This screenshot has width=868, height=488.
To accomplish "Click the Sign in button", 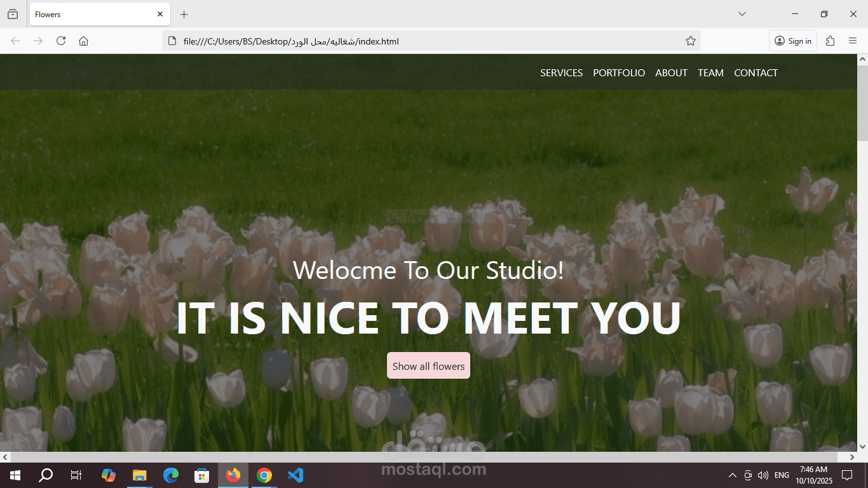I will [x=793, y=41].
